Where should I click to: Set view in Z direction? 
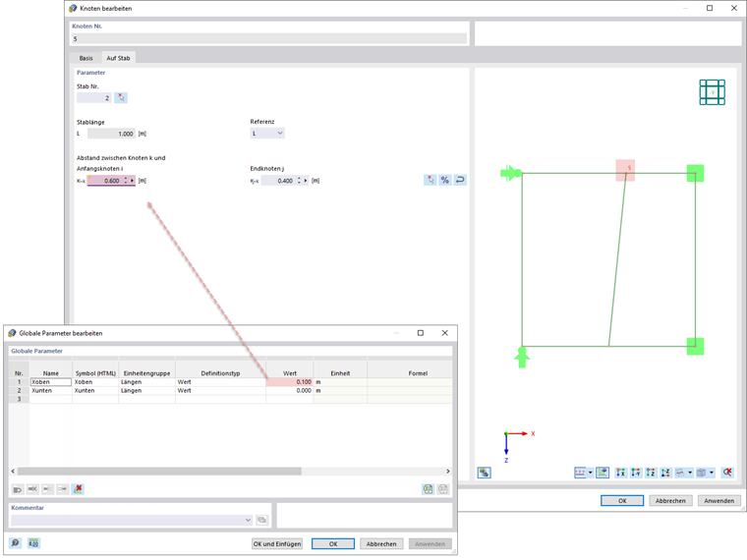click(651, 473)
